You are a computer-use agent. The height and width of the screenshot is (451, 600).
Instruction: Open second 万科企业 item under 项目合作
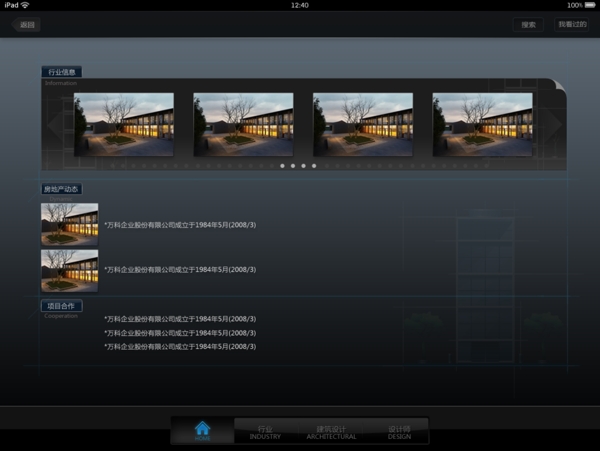(180, 333)
